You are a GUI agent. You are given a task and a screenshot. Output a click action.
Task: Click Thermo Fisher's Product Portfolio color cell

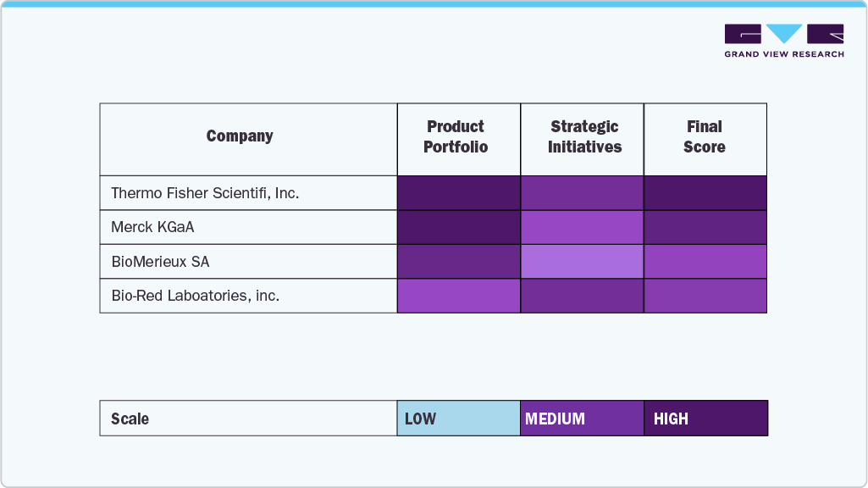tap(458, 193)
